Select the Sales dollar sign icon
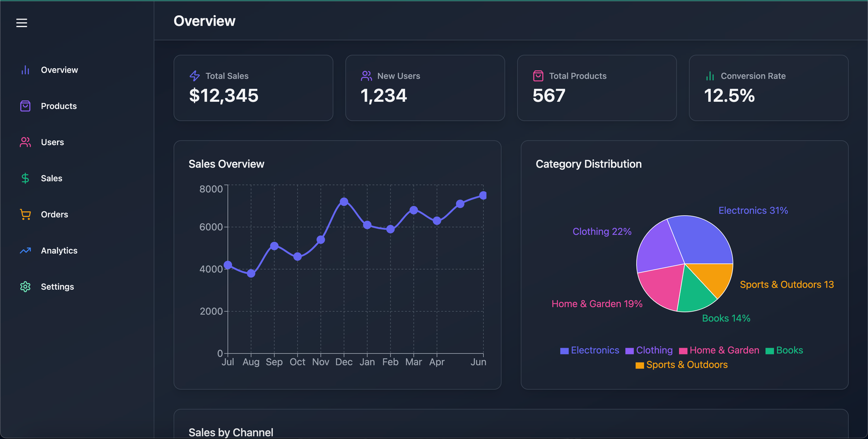The height and width of the screenshot is (439, 868). click(25, 178)
